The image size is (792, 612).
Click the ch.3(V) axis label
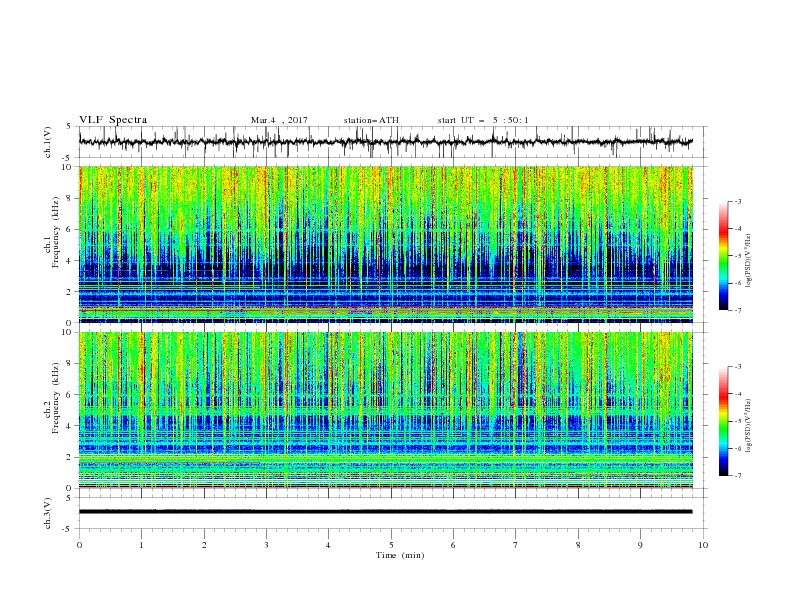48,513
